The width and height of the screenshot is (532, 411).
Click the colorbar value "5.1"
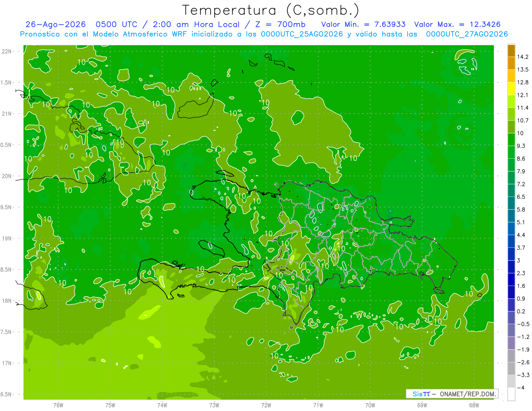[521, 223]
